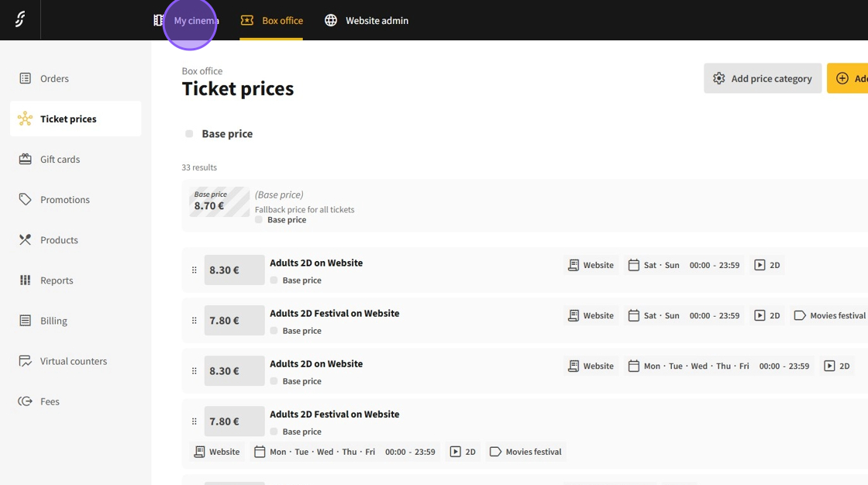Open the Products sidebar section
This screenshot has height=485, width=868.
pos(59,239)
